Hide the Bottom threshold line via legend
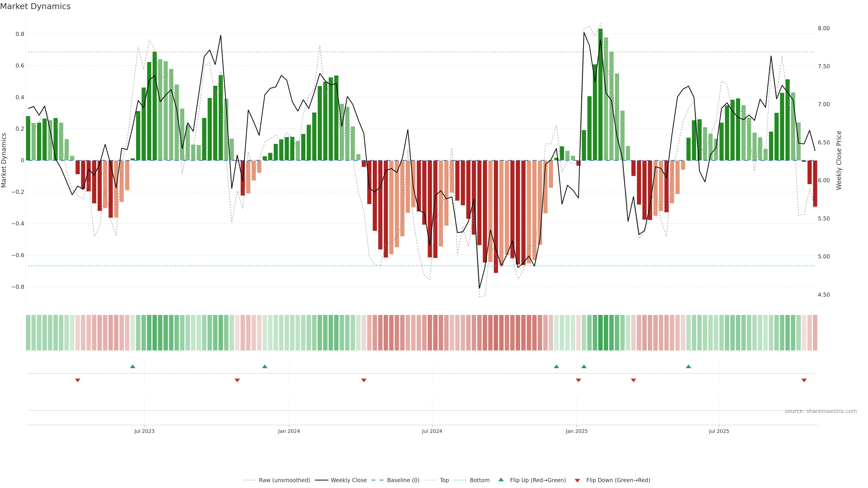This screenshot has height=488, width=868. pyautogui.click(x=479, y=480)
